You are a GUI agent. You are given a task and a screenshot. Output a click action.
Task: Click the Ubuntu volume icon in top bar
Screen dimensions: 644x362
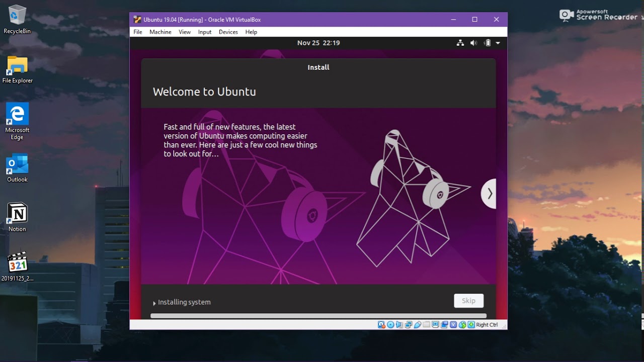[473, 43]
